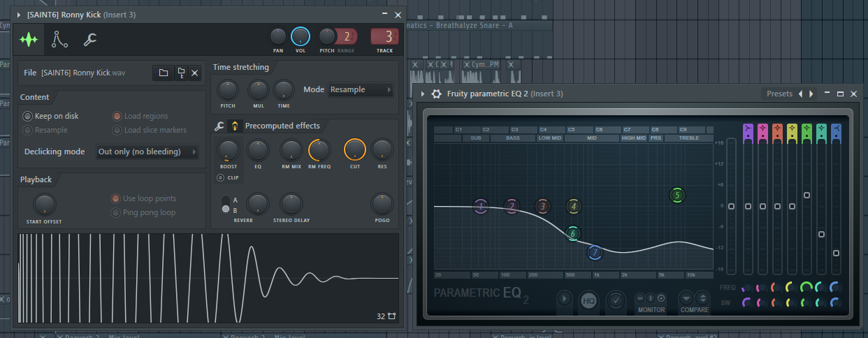The height and width of the screenshot is (338, 868).
Task: Select EQ band 2 node
Action: point(512,206)
